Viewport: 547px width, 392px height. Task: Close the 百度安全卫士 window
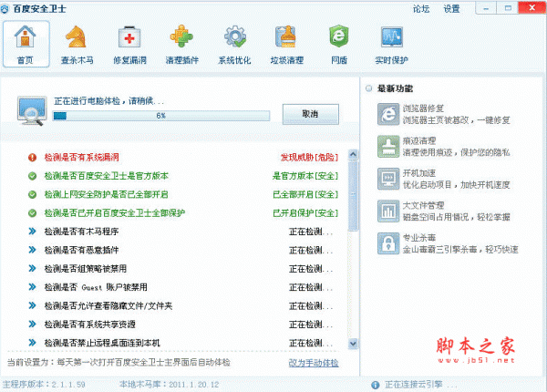click(532, 7)
